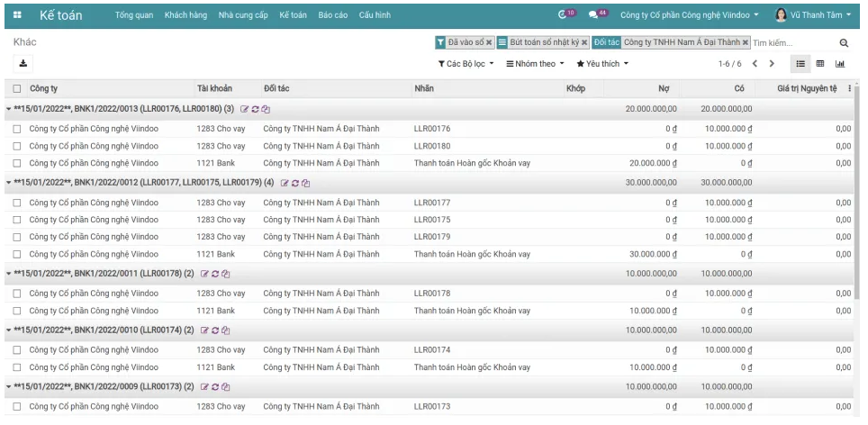
Task: Check the LLR00178 row checkbox
Action: click(17, 294)
